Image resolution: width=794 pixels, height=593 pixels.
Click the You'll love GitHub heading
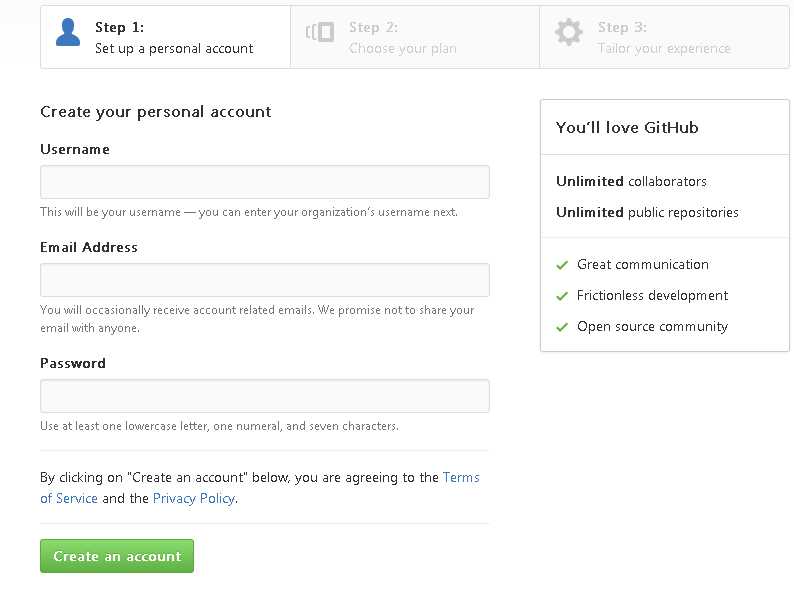pos(627,128)
